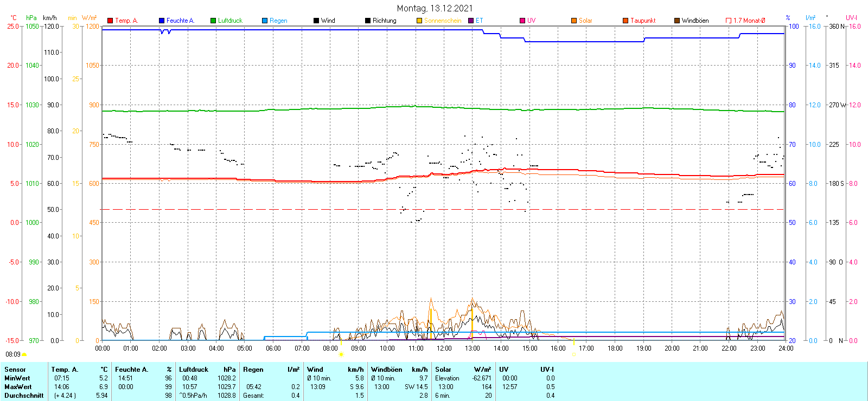Click the Gesamt: rain total label
Viewport: 868px width, 401px height.
[x=253, y=396]
